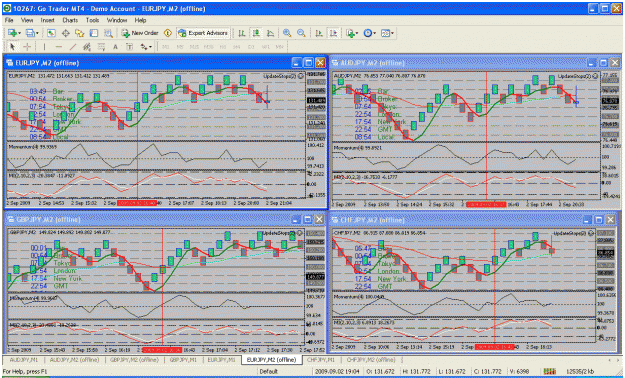Switch to bar chart mode
The height and width of the screenshot is (378, 625).
pyautogui.click(x=241, y=33)
